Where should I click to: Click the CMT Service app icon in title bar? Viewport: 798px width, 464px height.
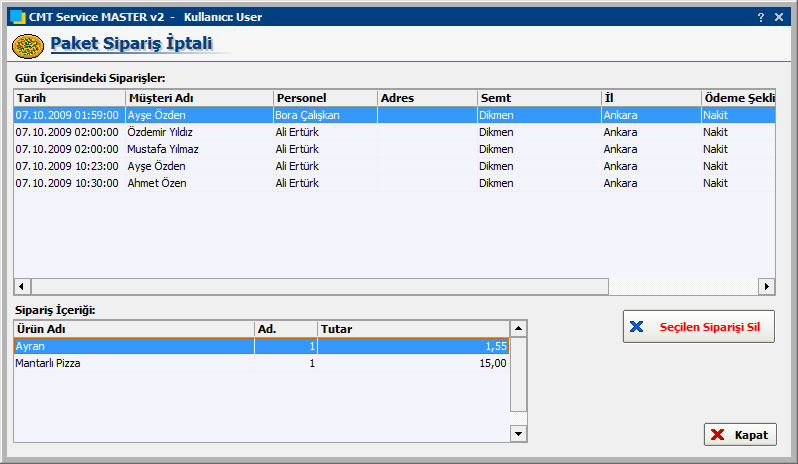(16, 17)
